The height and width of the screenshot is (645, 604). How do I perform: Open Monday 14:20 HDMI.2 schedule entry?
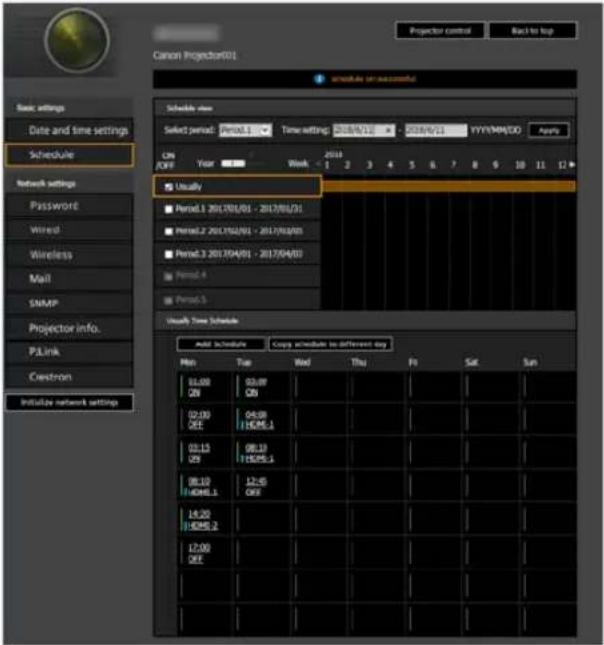click(x=202, y=520)
